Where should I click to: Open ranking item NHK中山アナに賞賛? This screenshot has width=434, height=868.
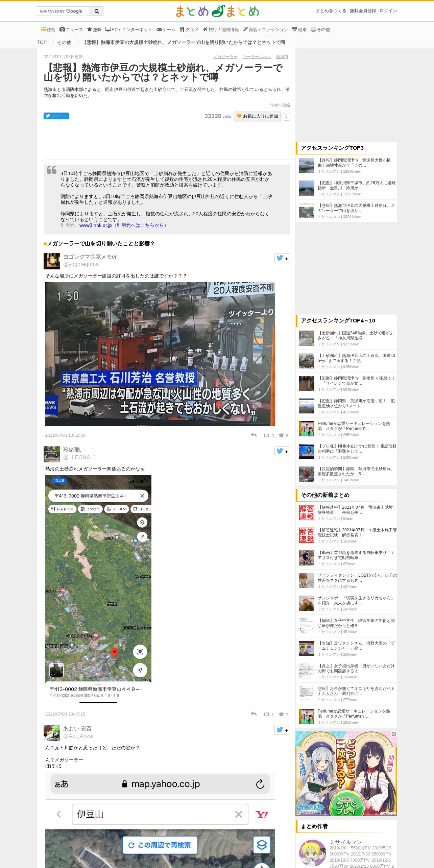coord(357,449)
